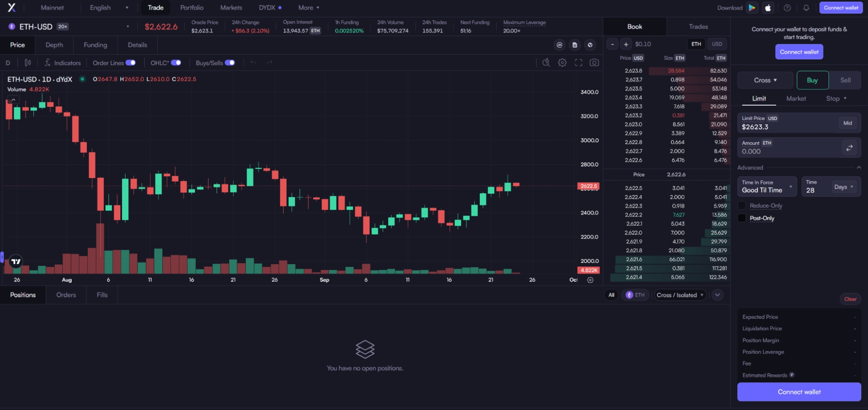This screenshot has width=868, height=410.
Task: Change chart candle style
Action: (27, 63)
